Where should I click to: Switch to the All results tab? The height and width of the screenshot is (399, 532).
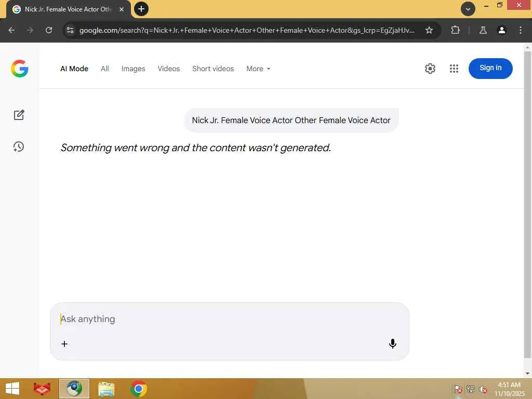[x=105, y=69]
